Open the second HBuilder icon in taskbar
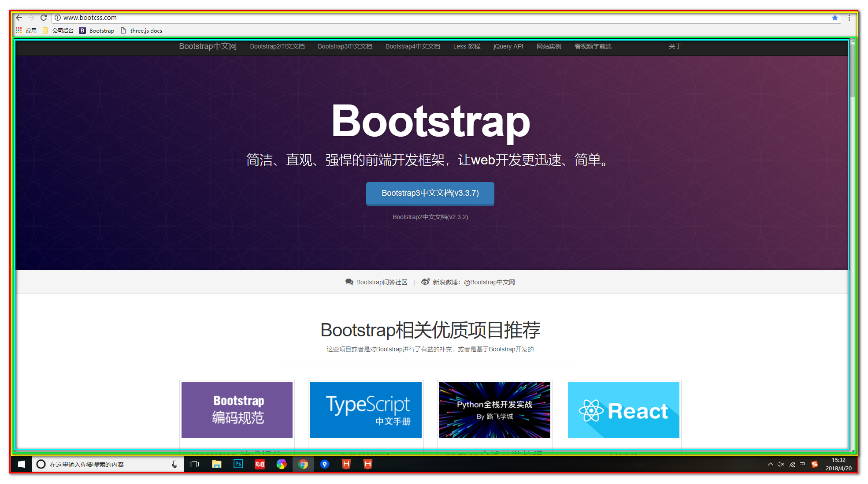The image size is (868, 484). click(368, 464)
